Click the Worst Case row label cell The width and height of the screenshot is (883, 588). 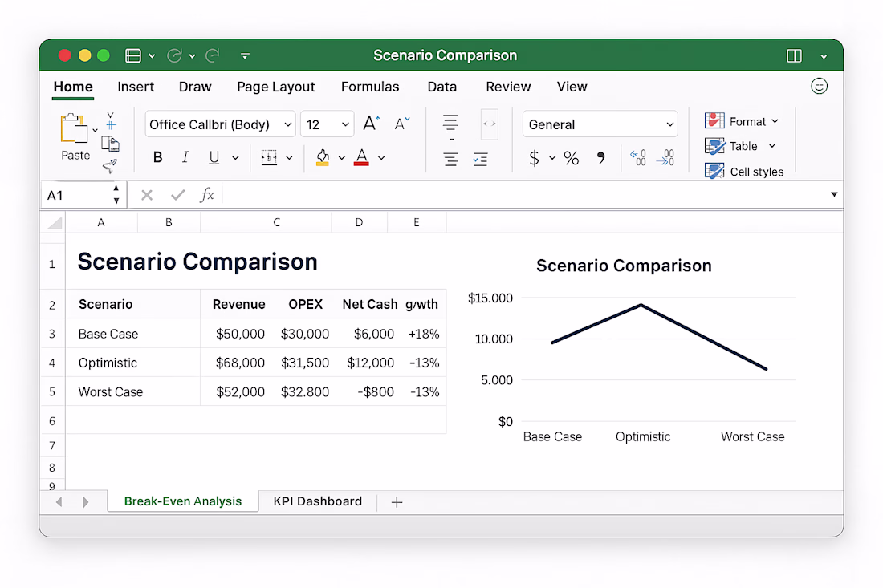(133, 392)
